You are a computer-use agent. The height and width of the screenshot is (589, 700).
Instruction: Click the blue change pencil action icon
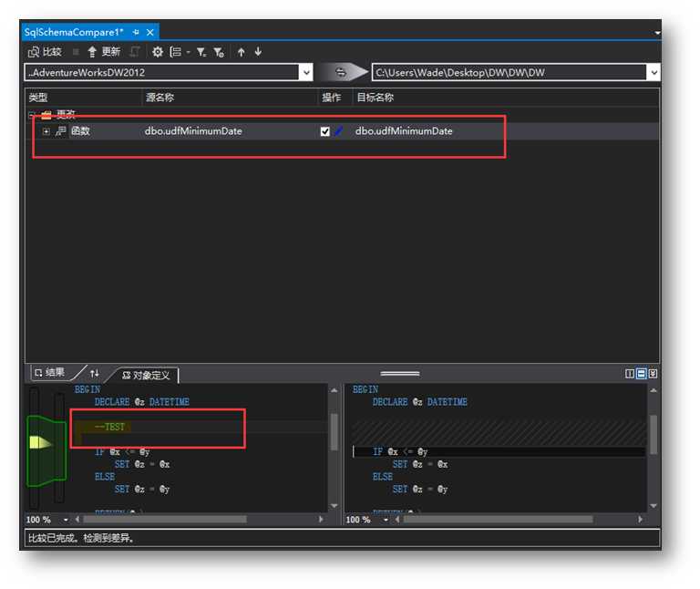[339, 131]
